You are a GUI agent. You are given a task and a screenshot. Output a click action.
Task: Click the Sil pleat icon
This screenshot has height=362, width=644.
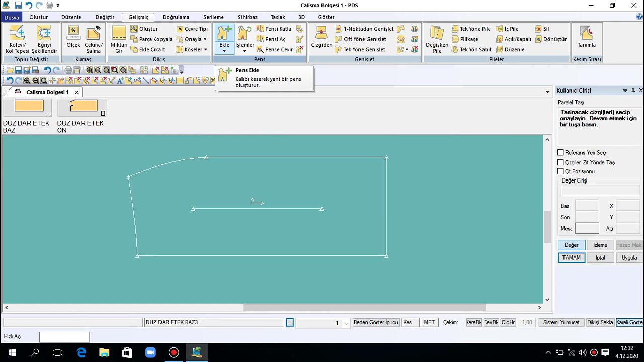[542, 29]
